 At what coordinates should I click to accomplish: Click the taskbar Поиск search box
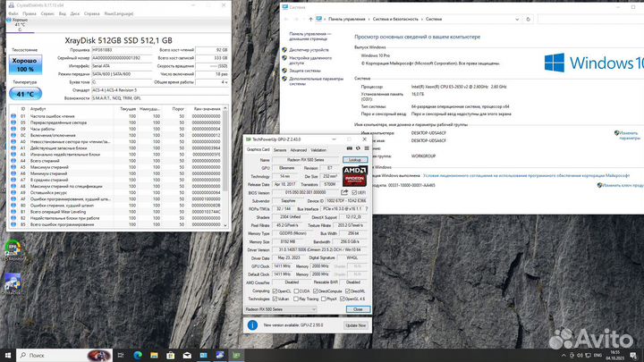tap(65, 355)
